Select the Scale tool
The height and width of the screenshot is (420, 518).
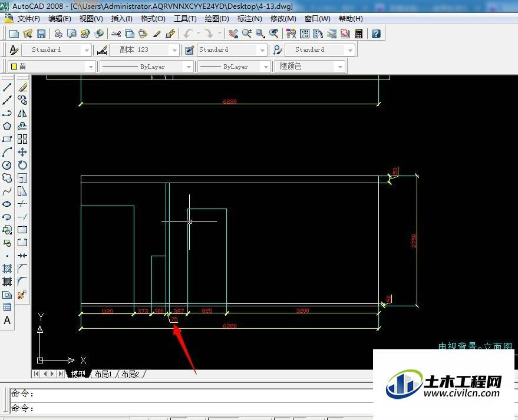click(x=22, y=178)
